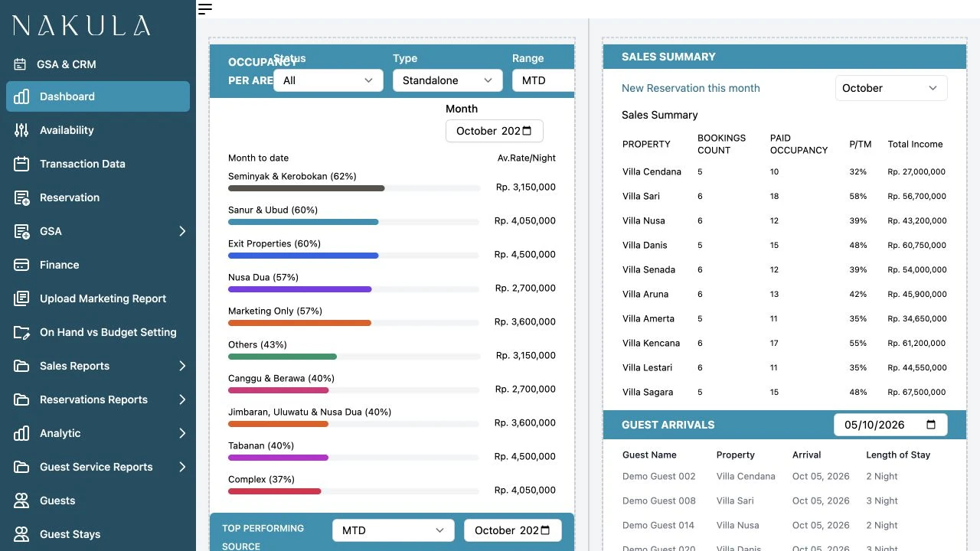Expand the Sales Reports submenu chevron
Viewport: 980px width, 551px height.
(182, 366)
